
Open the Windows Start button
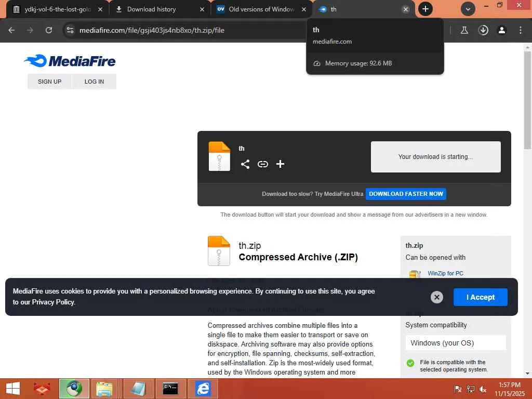coord(13,389)
